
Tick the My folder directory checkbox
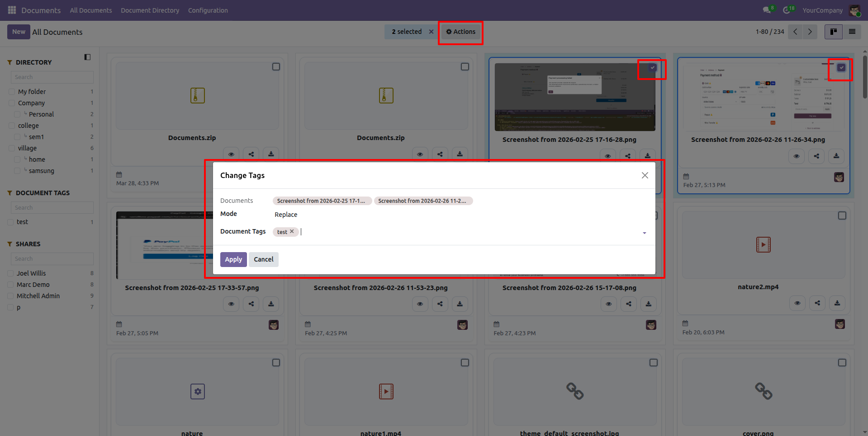point(12,92)
